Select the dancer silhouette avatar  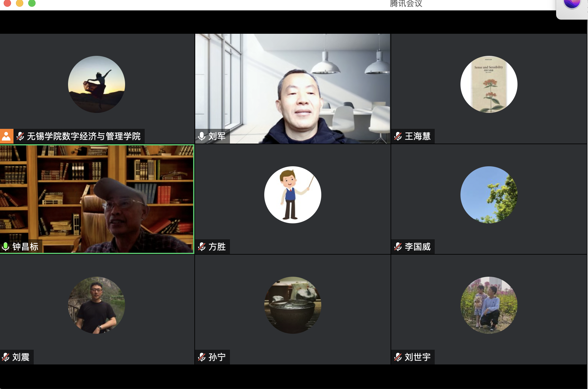pos(97,84)
